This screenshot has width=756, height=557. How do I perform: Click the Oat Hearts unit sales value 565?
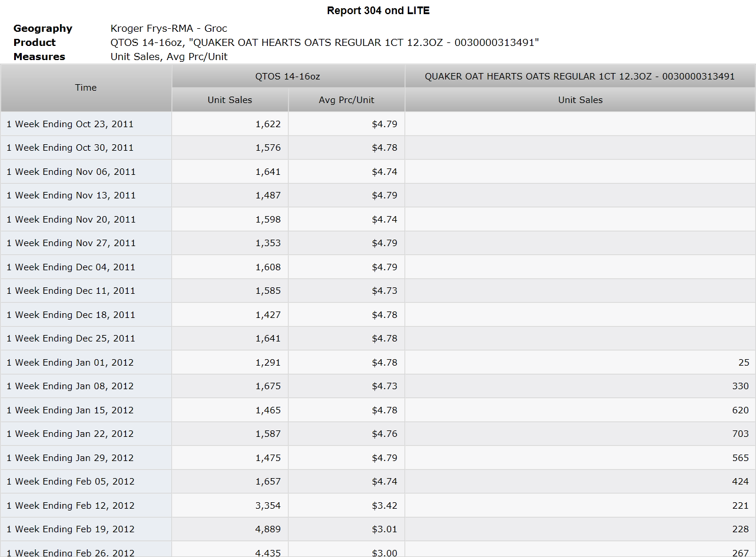point(741,458)
